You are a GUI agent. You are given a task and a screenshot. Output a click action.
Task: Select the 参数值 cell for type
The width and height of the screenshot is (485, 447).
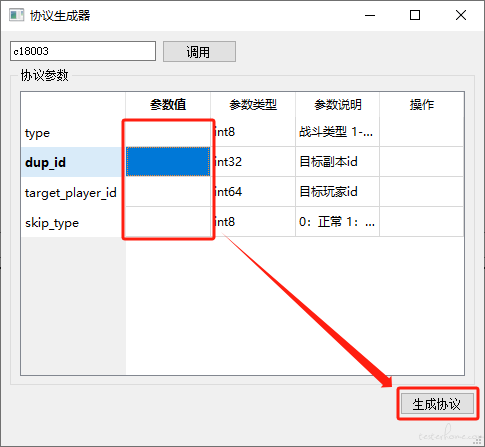(x=168, y=132)
